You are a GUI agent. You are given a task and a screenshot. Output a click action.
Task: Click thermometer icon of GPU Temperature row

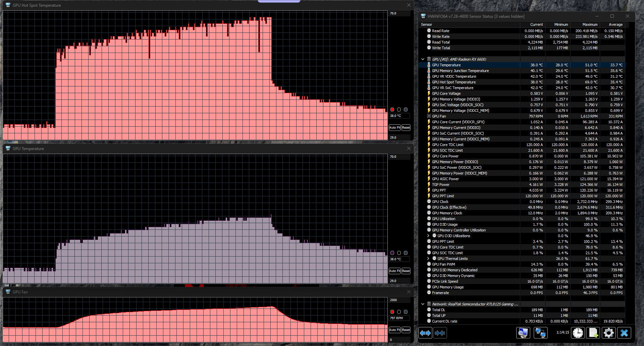click(x=429, y=65)
